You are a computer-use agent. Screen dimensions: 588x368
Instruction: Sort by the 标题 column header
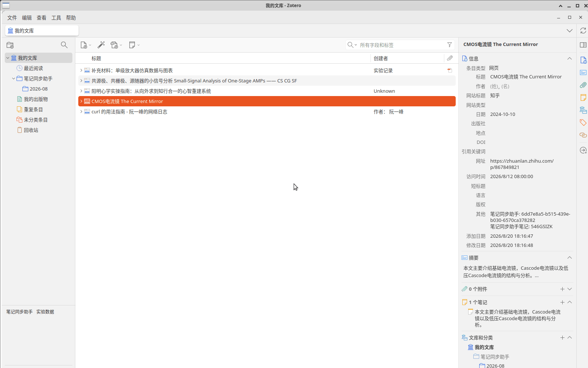pyautogui.click(x=96, y=58)
